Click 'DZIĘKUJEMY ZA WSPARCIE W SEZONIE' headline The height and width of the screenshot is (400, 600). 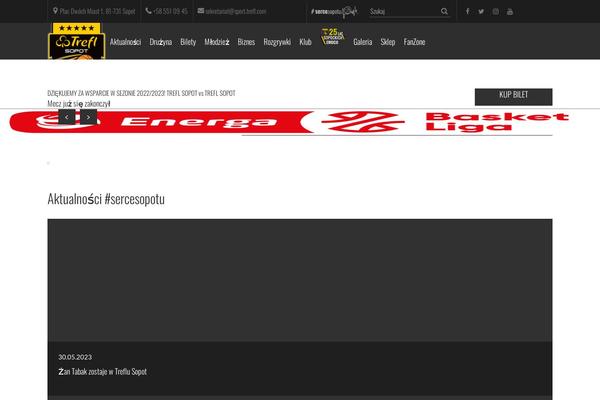(x=141, y=93)
